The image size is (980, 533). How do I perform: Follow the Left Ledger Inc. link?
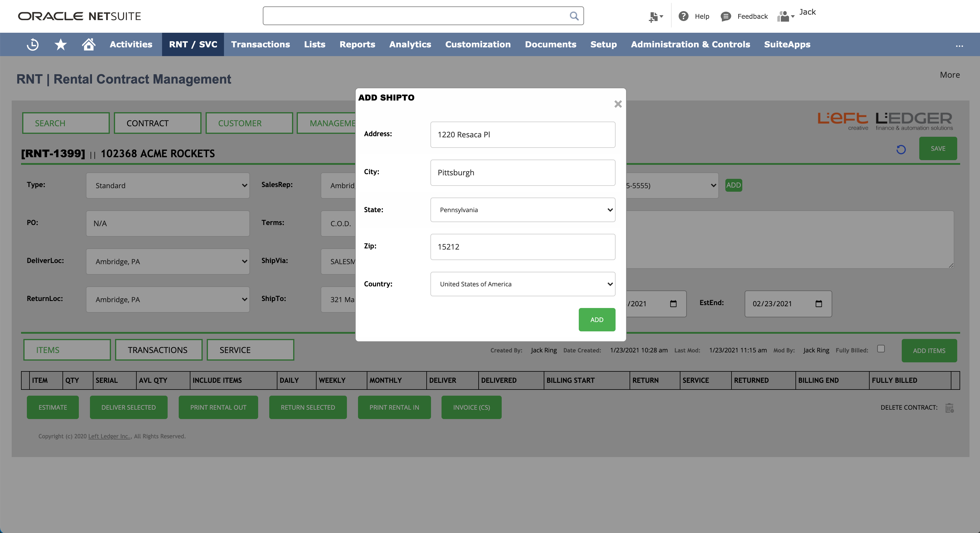coord(109,436)
